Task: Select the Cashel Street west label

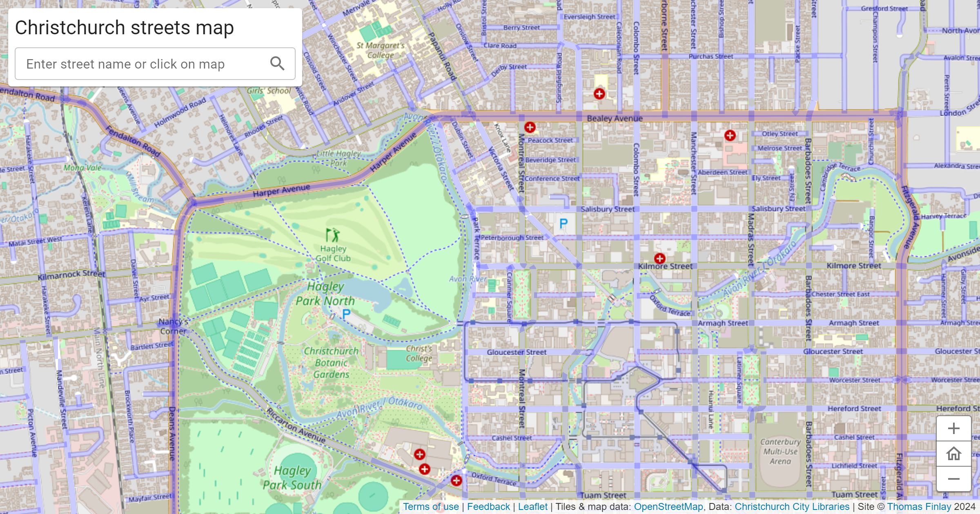Action: tap(512, 438)
